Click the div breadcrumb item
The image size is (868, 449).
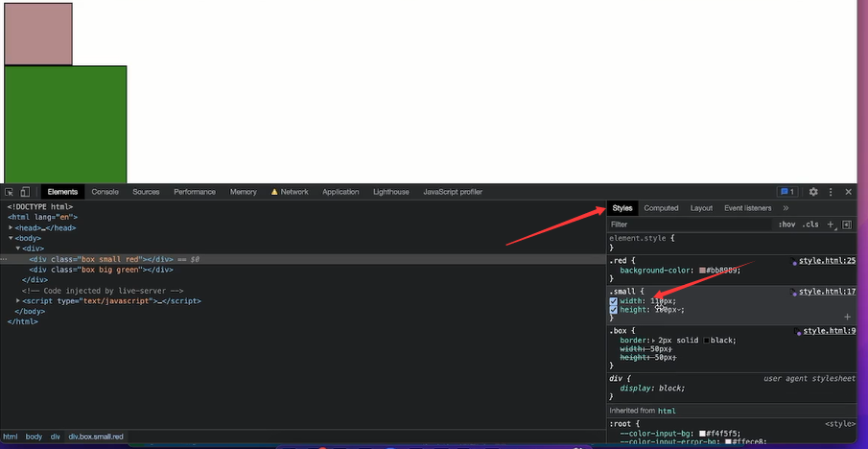tap(56, 437)
